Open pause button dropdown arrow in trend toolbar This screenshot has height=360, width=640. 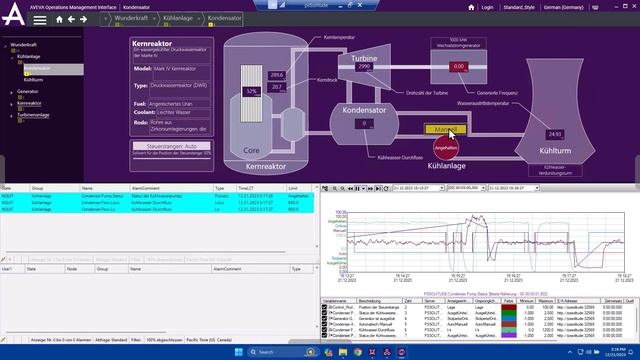[363, 188]
